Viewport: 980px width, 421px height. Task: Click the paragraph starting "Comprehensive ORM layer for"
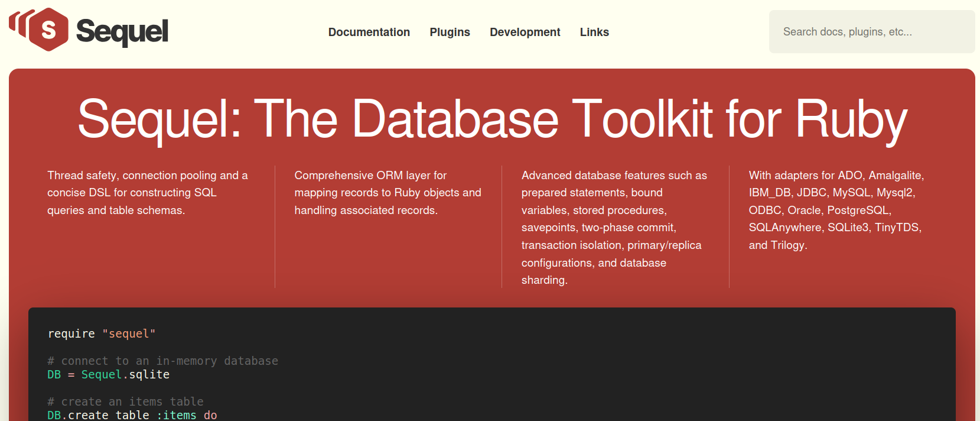pos(388,193)
